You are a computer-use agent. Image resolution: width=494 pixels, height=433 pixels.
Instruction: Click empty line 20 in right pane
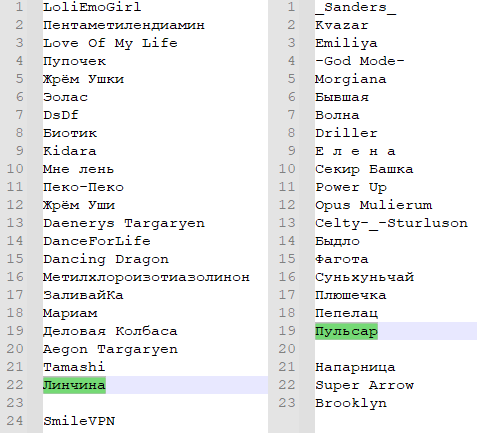click(396, 349)
